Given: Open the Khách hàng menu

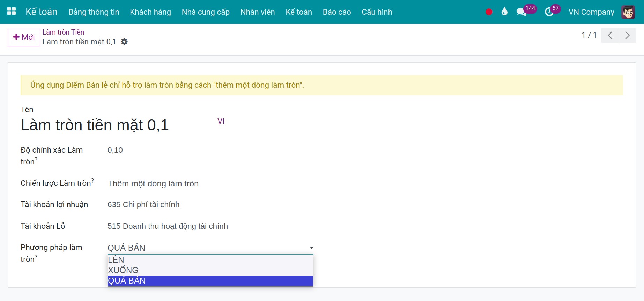Looking at the screenshot, I should 150,12.
